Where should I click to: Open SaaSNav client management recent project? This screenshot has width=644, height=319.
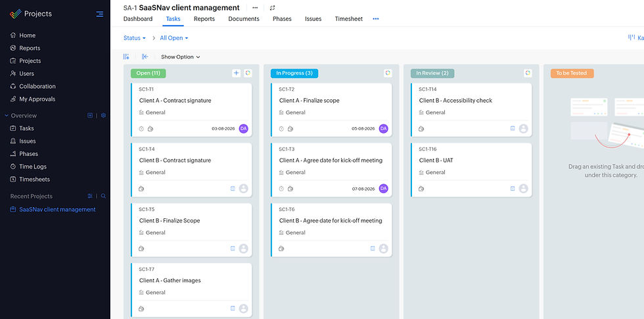point(57,209)
